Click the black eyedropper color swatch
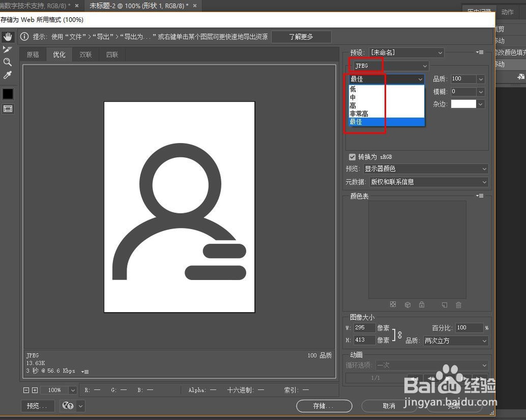 click(x=8, y=94)
